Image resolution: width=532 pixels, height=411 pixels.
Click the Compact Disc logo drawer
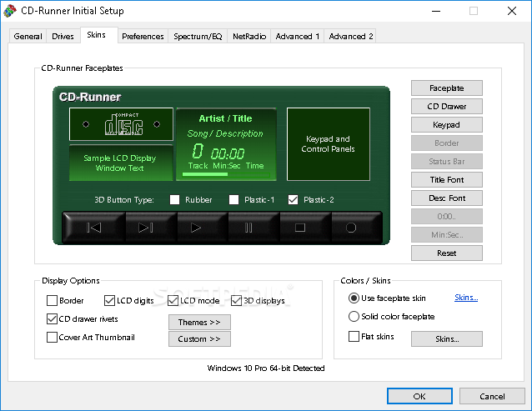click(x=121, y=124)
